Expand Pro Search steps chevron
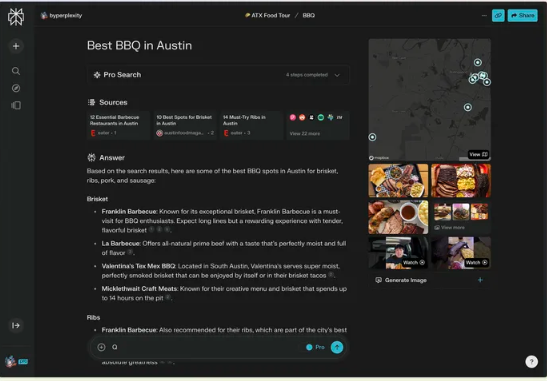Image resolution: width=547 pixels, height=381 pixels. coord(337,75)
